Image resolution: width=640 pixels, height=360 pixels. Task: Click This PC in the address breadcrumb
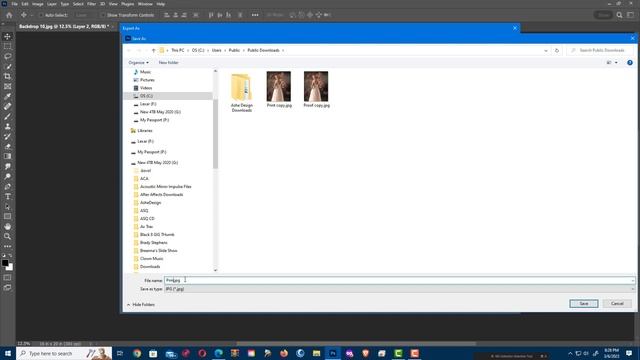tap(178, 50)
